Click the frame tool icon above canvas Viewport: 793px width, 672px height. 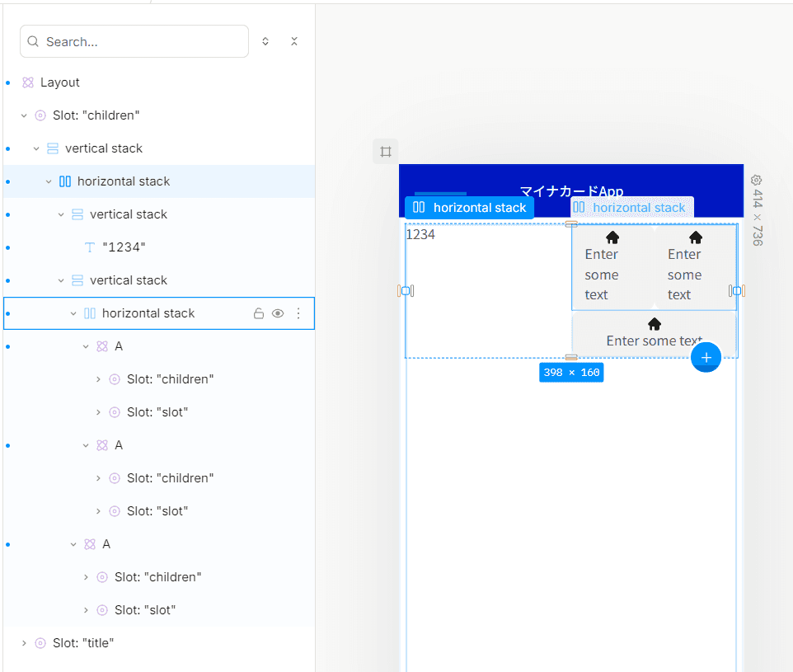pos(386,151)
